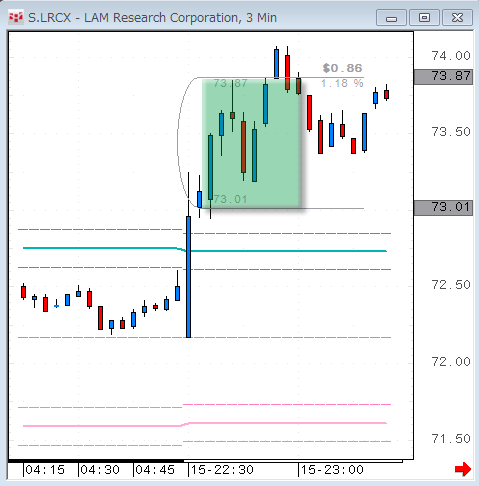The height and width of the screenshot is (486, 479).
Task: Click the 73.01 label inside green box
Action: (x=230, y=199)
